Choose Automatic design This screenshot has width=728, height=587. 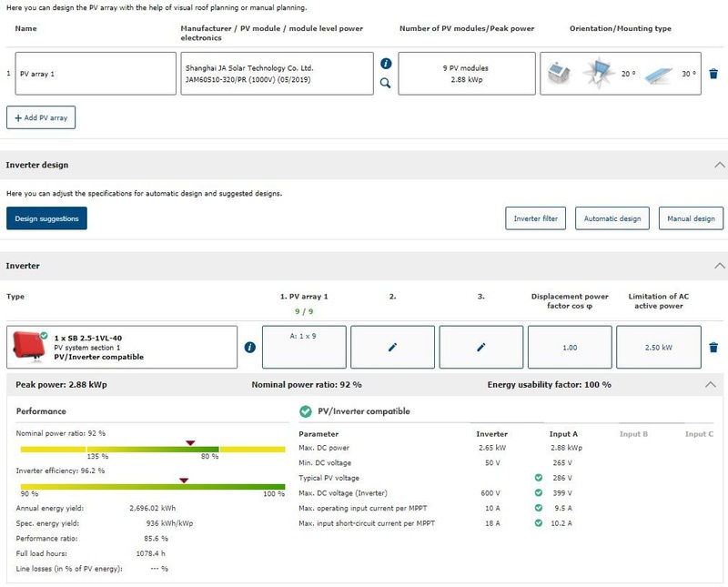click(x=612, y=218)
